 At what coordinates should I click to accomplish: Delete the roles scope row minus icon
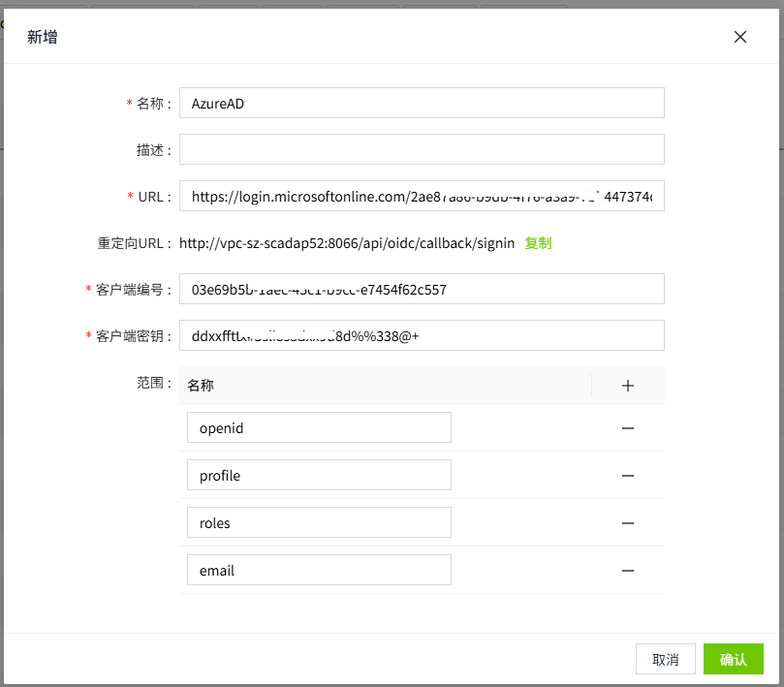click(628, 523)
